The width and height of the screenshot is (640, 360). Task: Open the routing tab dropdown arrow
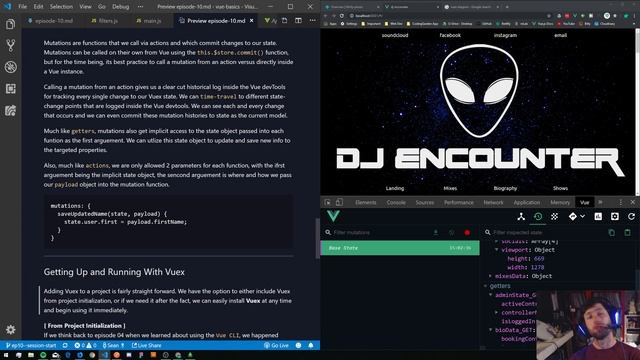click(582, 217)
